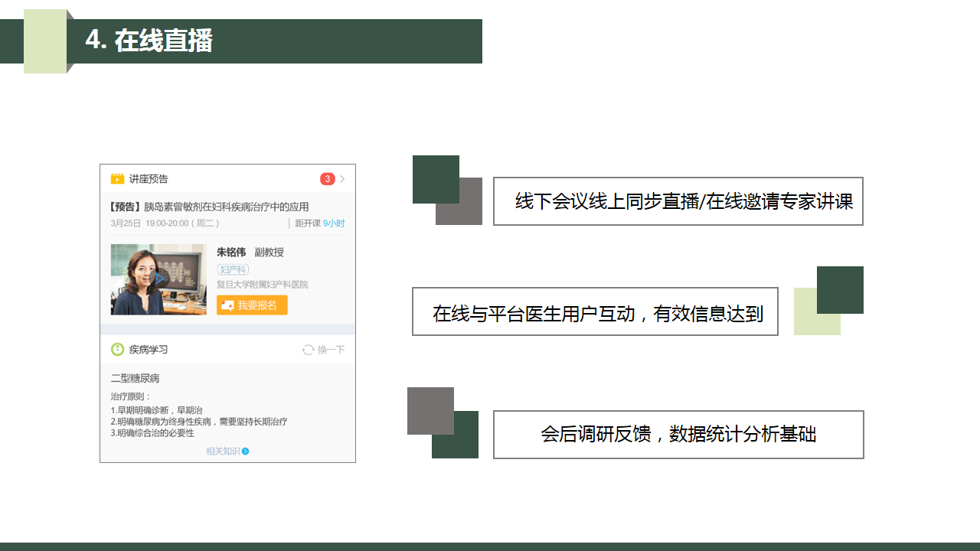Select the 妇产科 department tag
Viewport: 980px width, 551px height.
click(x=233, y=269)
